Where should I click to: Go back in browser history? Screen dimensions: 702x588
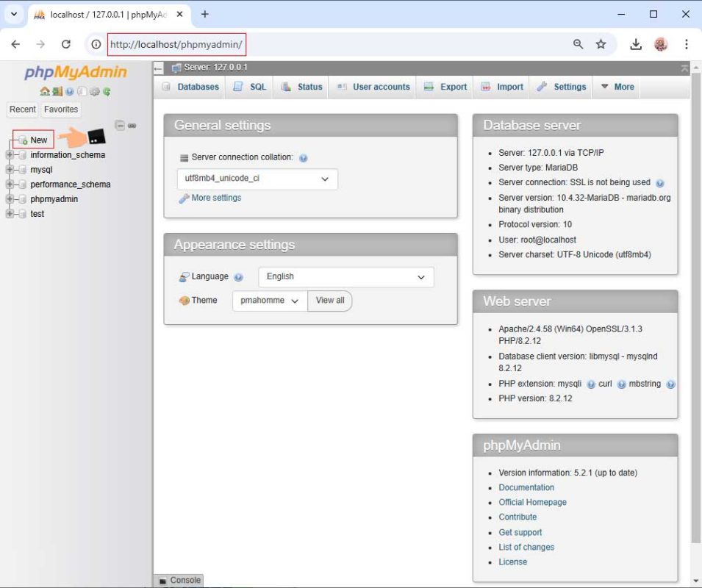point(15,44)
